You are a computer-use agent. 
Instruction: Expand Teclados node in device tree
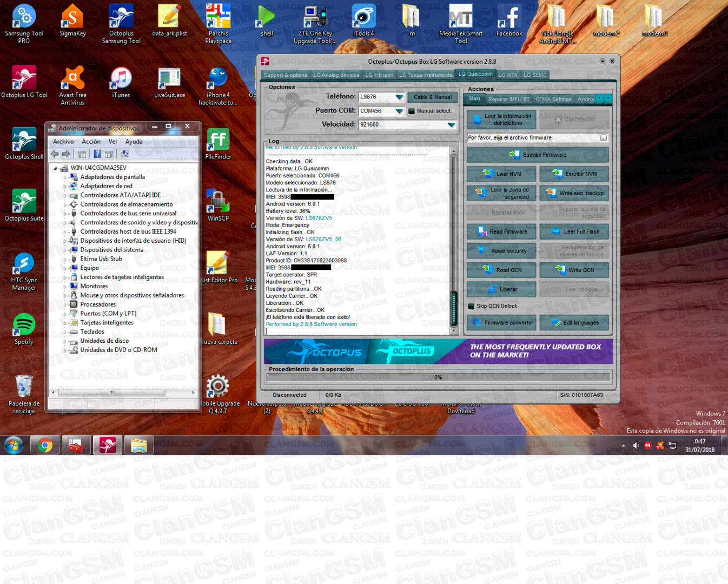(x=65, y=331)
